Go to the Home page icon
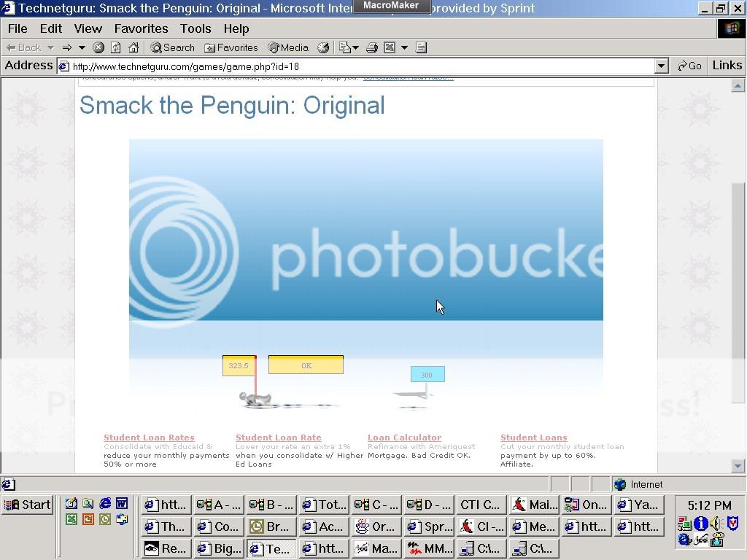Image resolution: width=747 pixels, height=560 pixels. [x=134, y=47]
